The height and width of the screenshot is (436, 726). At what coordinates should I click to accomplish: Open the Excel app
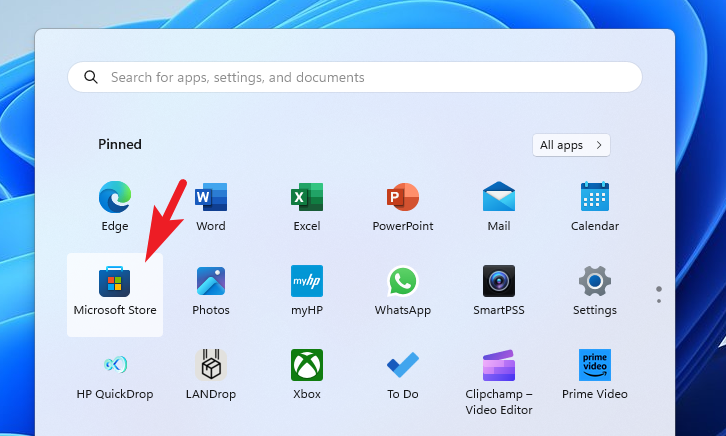point(307,206)
